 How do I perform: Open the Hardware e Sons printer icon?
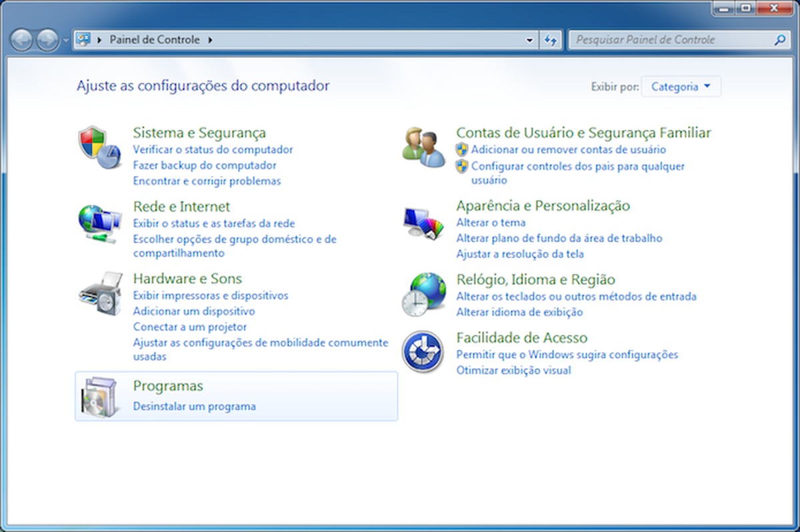pyautogui.click(x=101, y=293)
